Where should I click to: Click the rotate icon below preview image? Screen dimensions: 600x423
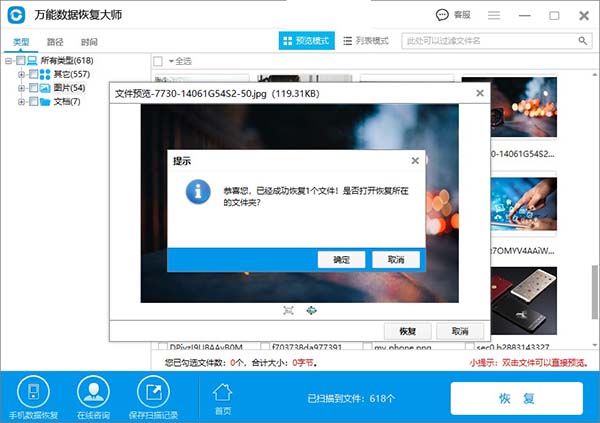tap(311, 310)
